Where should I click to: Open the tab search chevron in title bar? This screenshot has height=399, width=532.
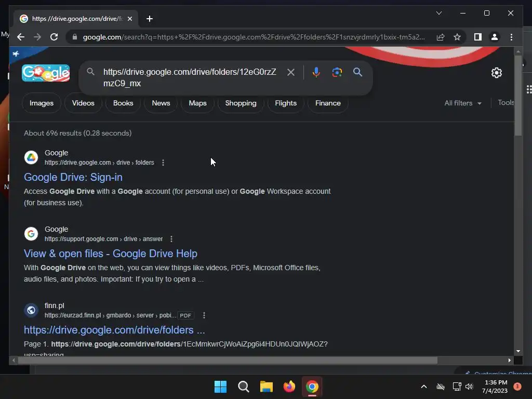click(x=438, y=13)
